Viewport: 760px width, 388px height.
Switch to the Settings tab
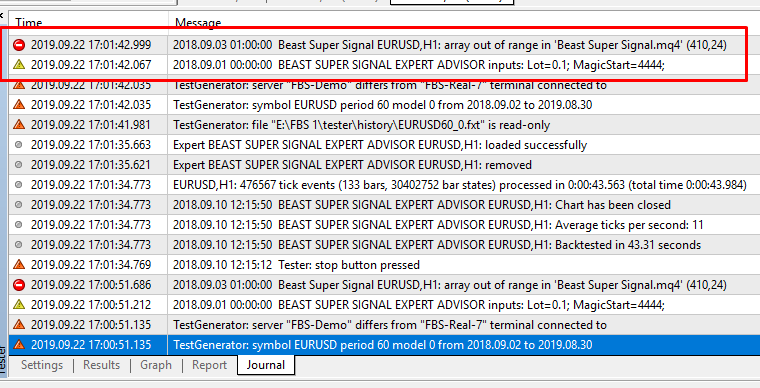[42, 365]
